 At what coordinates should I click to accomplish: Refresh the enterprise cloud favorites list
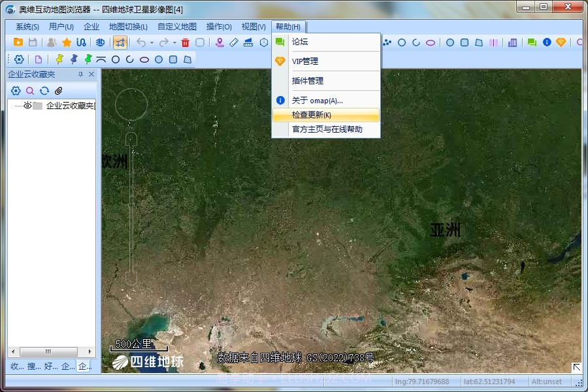coord(44,90)
